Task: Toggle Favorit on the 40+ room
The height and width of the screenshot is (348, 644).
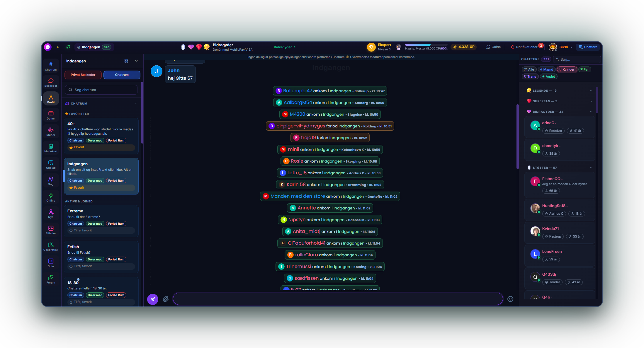Action: pyautogui.click(x=101, y=147)
